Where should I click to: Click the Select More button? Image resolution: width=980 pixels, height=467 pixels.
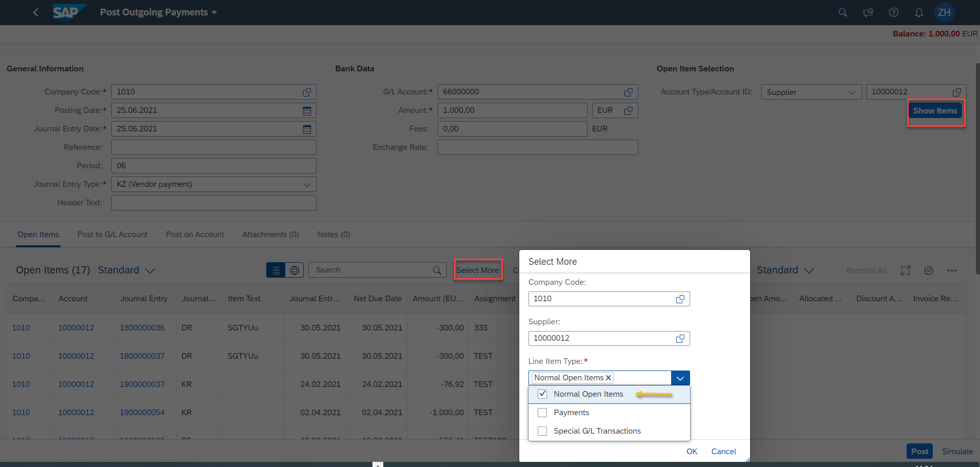[478, 270]
